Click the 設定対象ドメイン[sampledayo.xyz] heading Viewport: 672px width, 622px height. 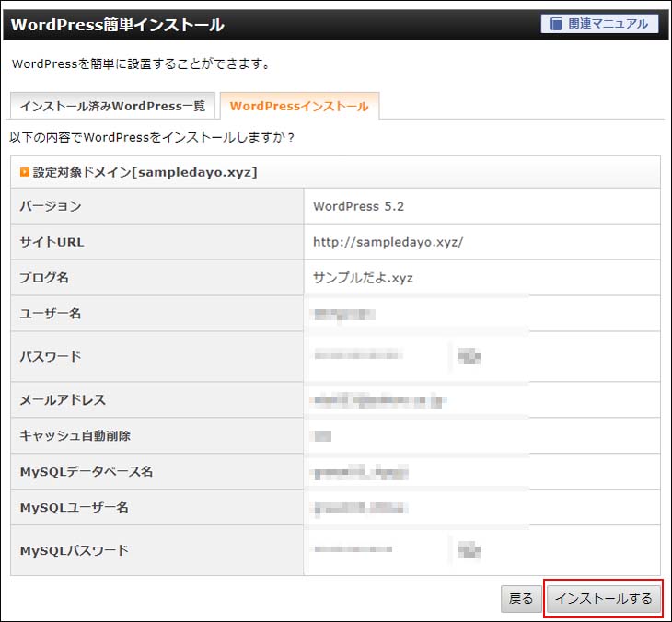click(x=145, y=172)
